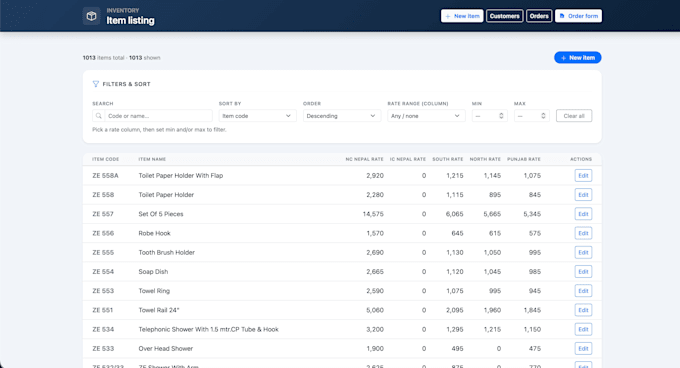
Task: Open the Rate range column dropdown
Action: coord(426,116)
